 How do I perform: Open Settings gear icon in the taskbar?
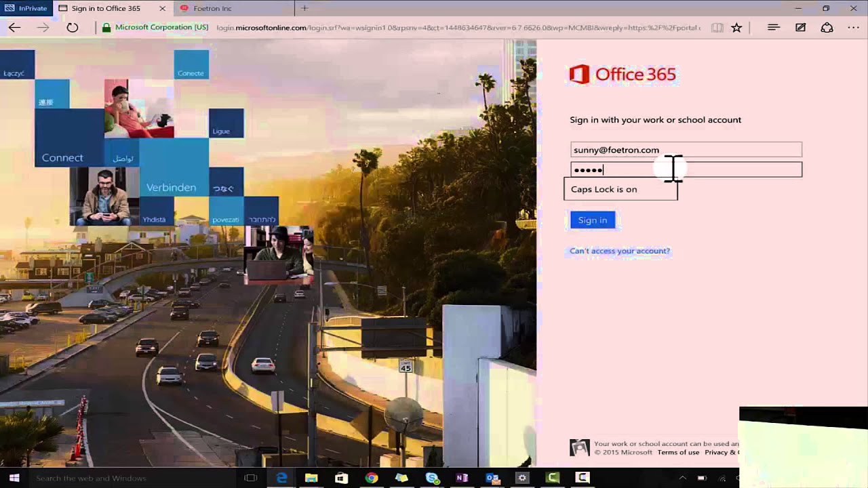pyautogui.click(x=522, y=478)
